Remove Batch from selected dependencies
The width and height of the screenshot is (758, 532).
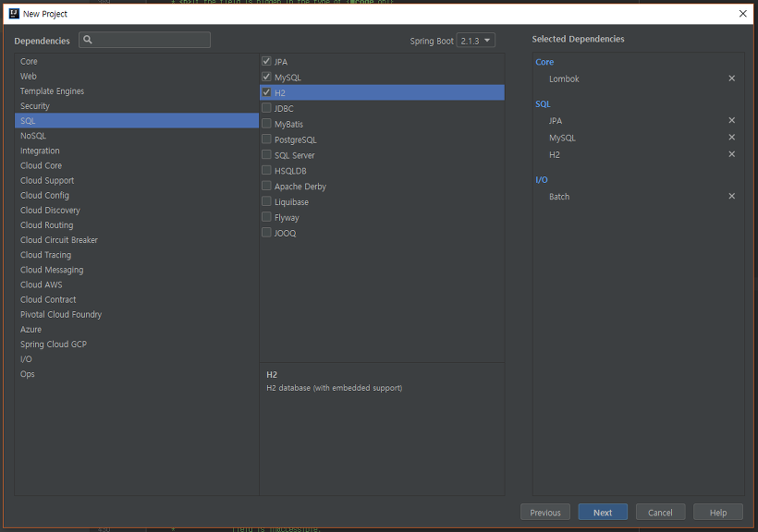coord(731,196)
